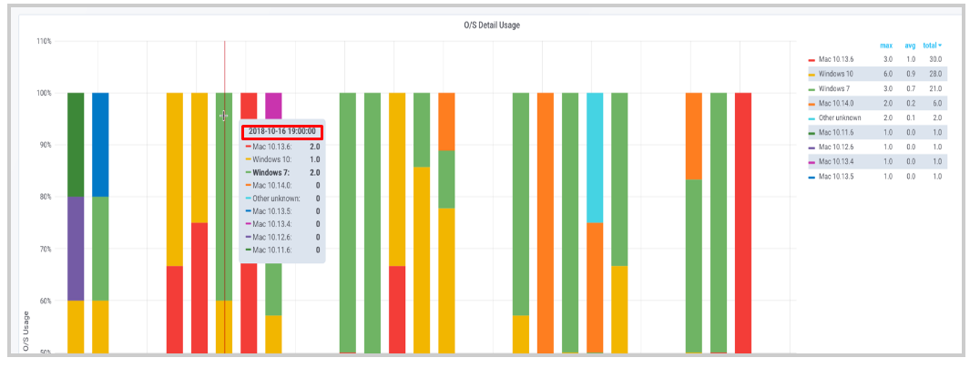Select Other unknown legend entry
The image size is (980, 368).
tap(840, 118)
